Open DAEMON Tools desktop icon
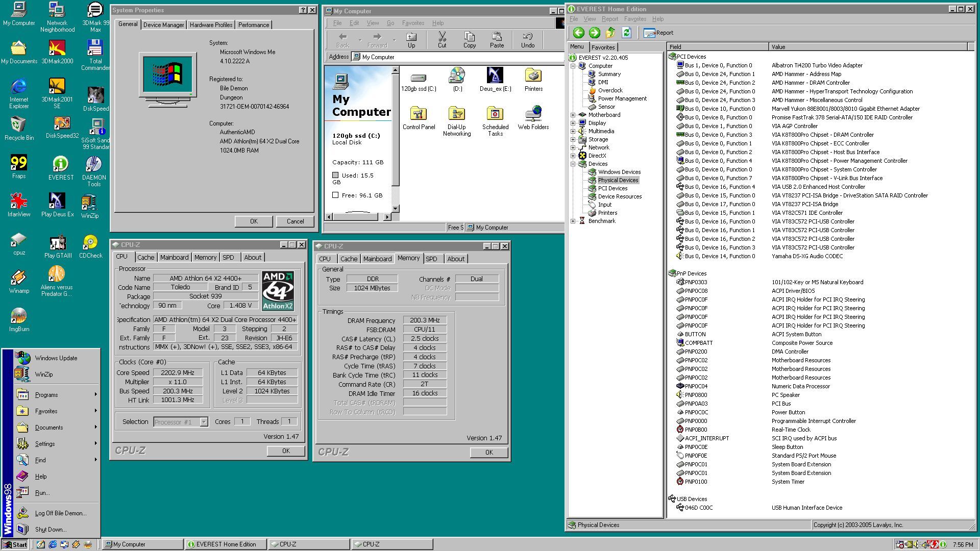 [94, 171]
